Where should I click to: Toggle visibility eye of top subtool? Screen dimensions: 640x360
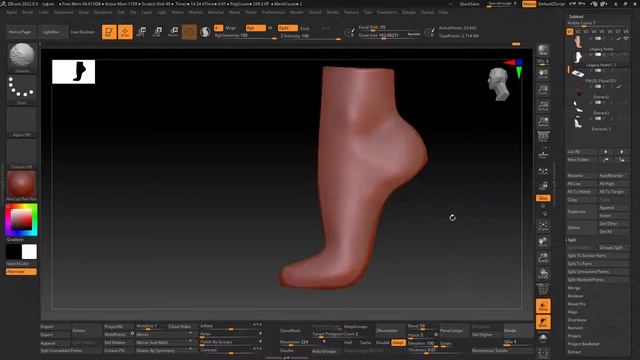pyautogui.click(x=626, y=38)
